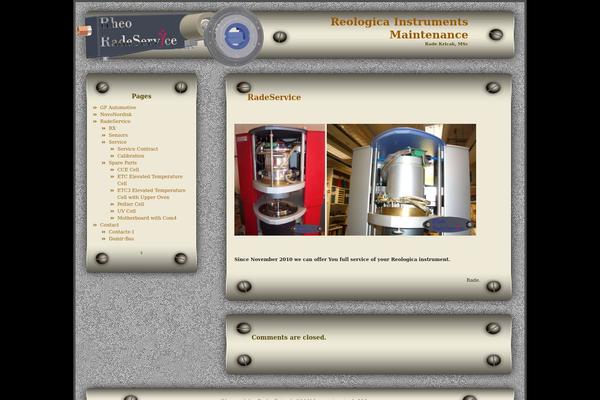600x400 pixels.
Task: Open Motherboard with Cond page
Action: 147,218
